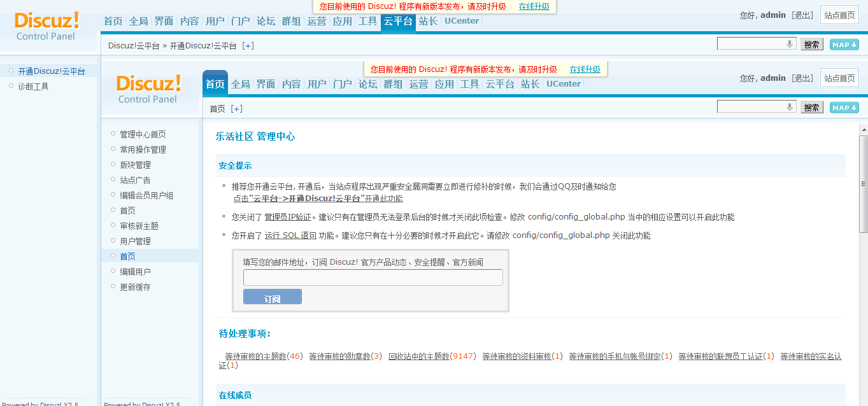Screen dimensions: 868x406
Task: Click the 站点首页 button in the nested panel
Action: click(x=839, y=78)
